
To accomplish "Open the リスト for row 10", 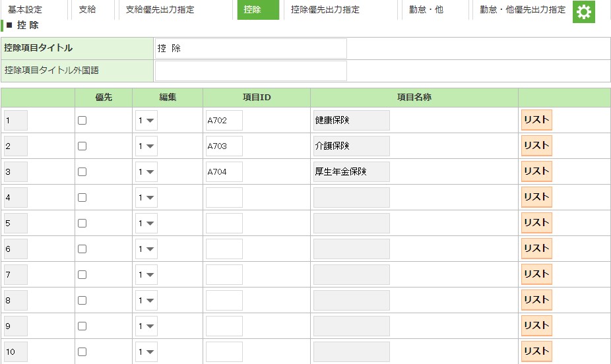I will tap(536, 351).
